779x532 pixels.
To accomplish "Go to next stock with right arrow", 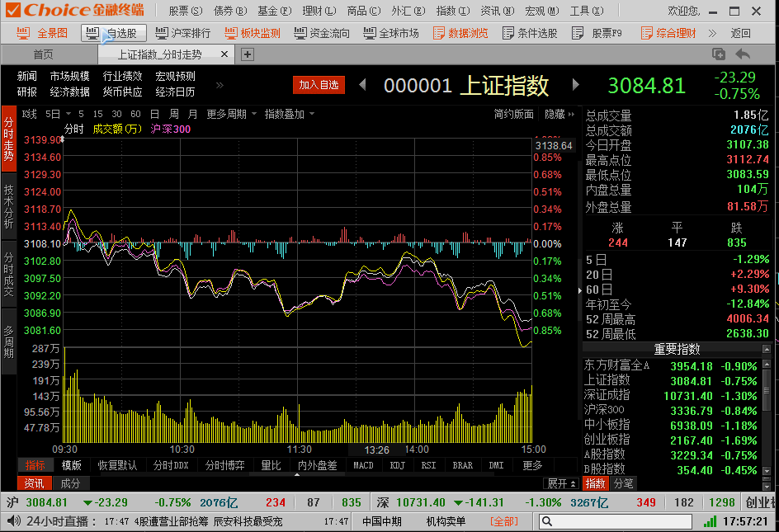I will click(576, 85).
